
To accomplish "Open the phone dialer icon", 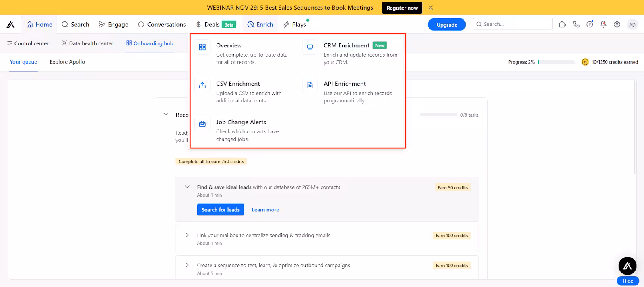I will point(576,25).
